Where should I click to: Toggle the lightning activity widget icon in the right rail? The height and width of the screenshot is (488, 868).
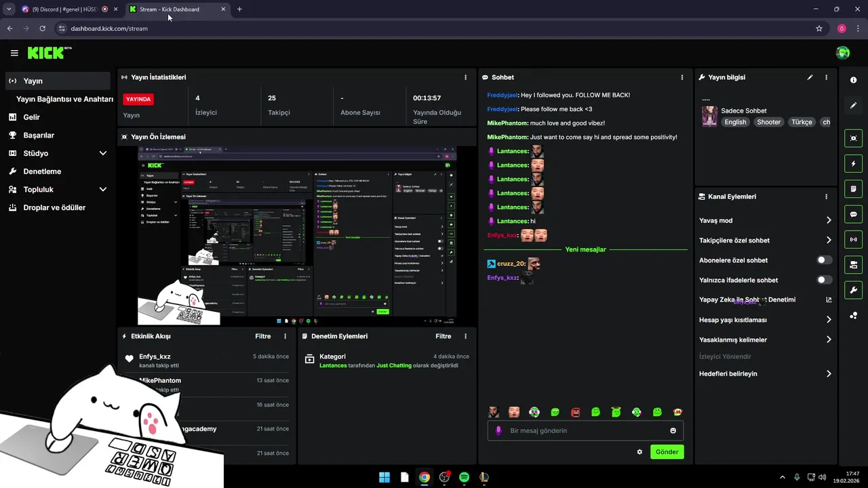click(853, 163)
